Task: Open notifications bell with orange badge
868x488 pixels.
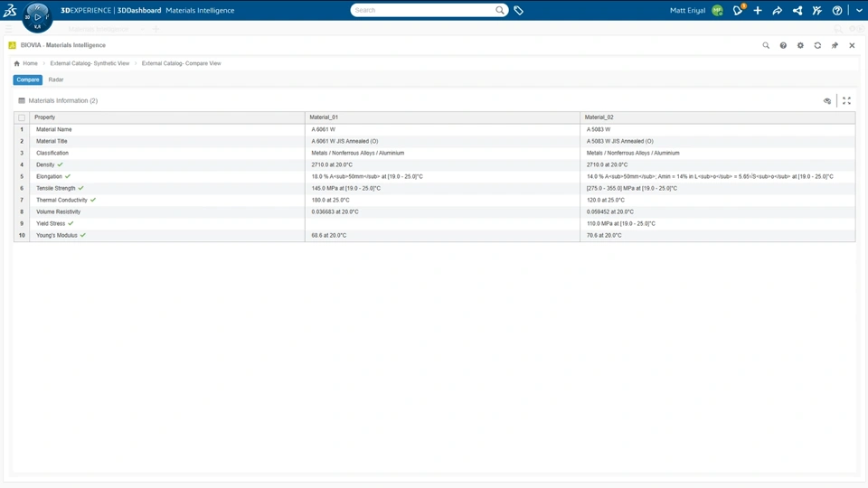Action: pos(738,10)
